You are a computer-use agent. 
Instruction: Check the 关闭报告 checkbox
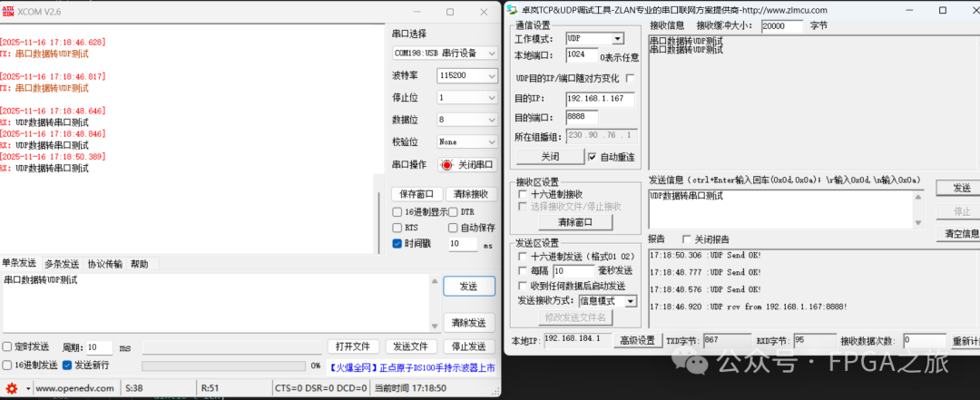click(686, 239)
